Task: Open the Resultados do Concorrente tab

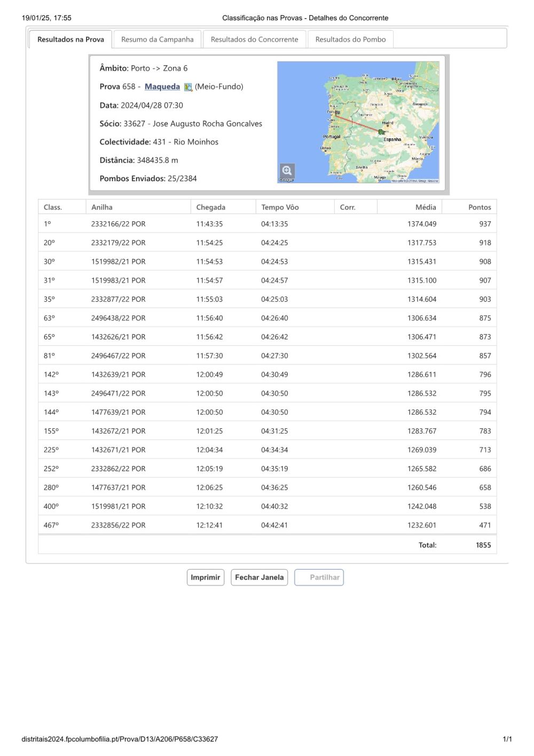Action: click(254, 40)
